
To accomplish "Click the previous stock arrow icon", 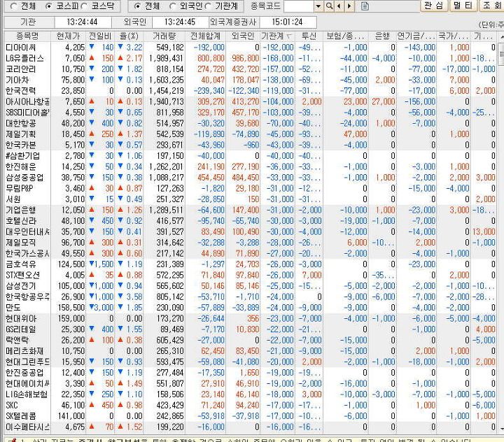I will click(x=339, y=6).
